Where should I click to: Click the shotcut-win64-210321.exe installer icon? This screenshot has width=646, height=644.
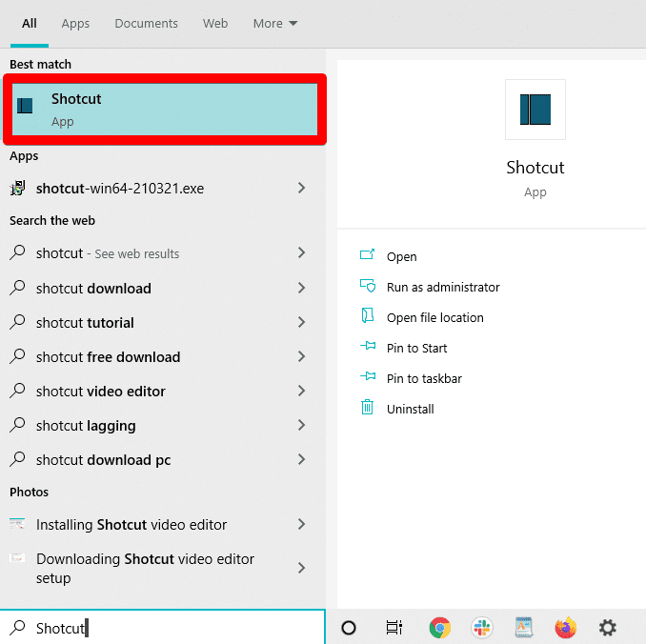coord(17,189)
